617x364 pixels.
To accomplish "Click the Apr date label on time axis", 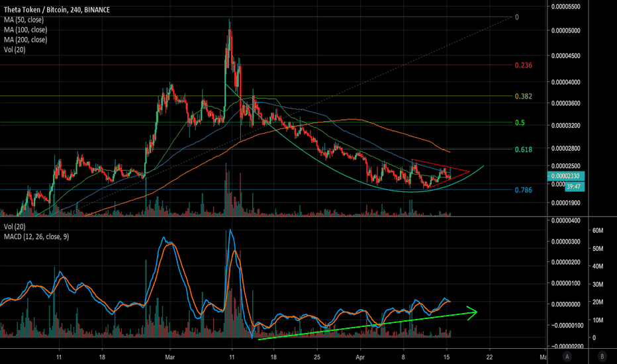I will tap(360, 357).
